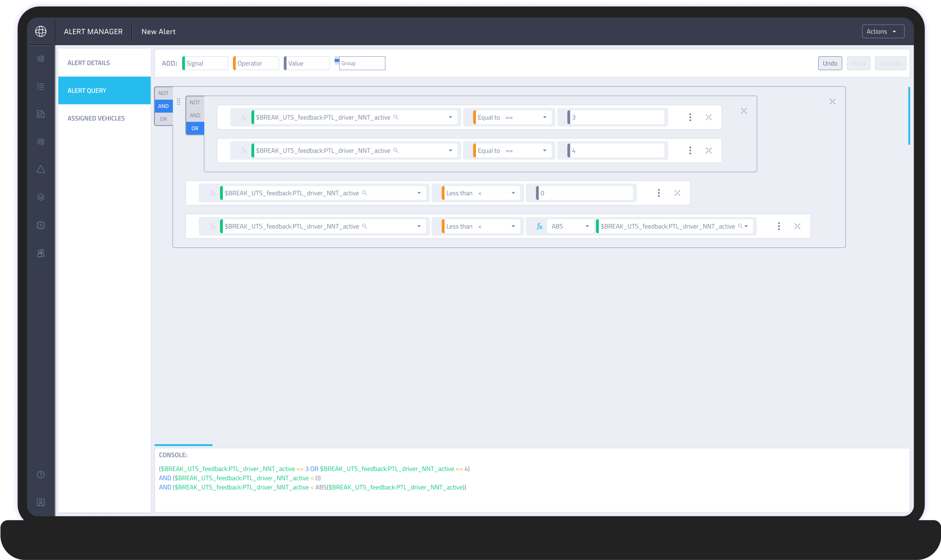
Task: Click the value field containing 0
Action: click(x=584, y=193)
